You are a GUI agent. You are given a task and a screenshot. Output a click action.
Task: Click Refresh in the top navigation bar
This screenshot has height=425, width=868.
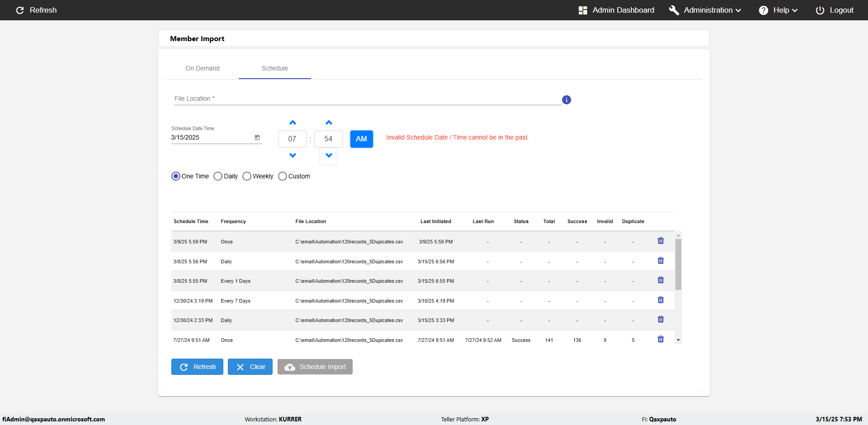tap(36, 10)
